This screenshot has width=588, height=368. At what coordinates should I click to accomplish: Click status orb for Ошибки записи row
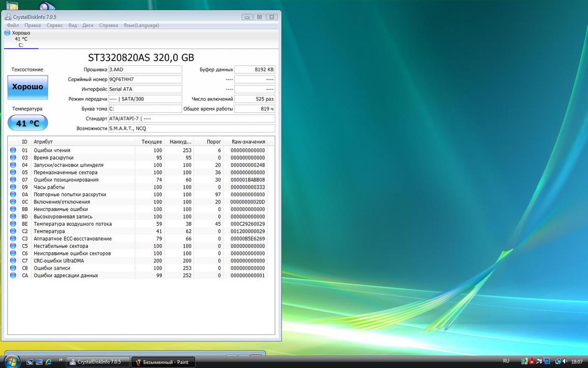pos(13,268)
